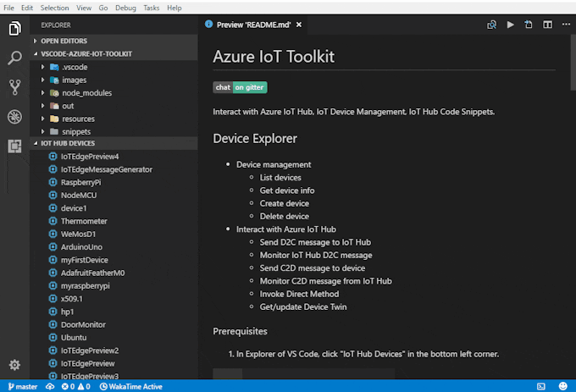Viewport: 576px width, 392px height.
Task: Click the preview pane vertical scrollbar
Action: [573, 63]
